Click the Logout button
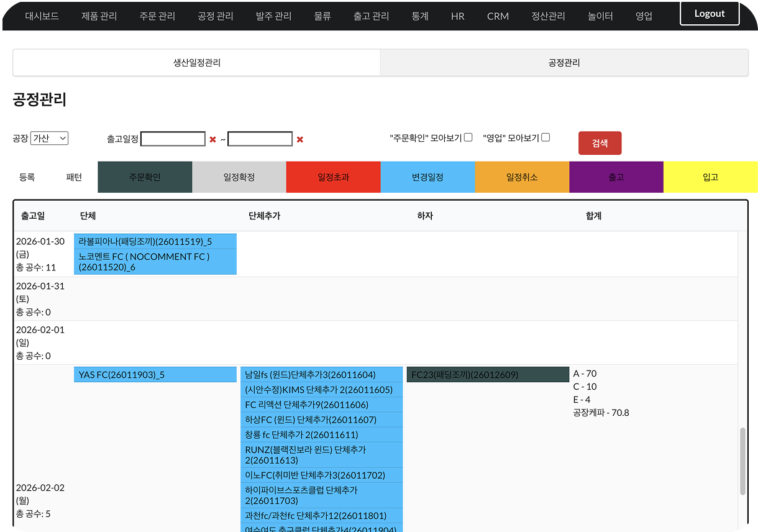Screen dimensions: 758x532 click(x=710, y=14)
